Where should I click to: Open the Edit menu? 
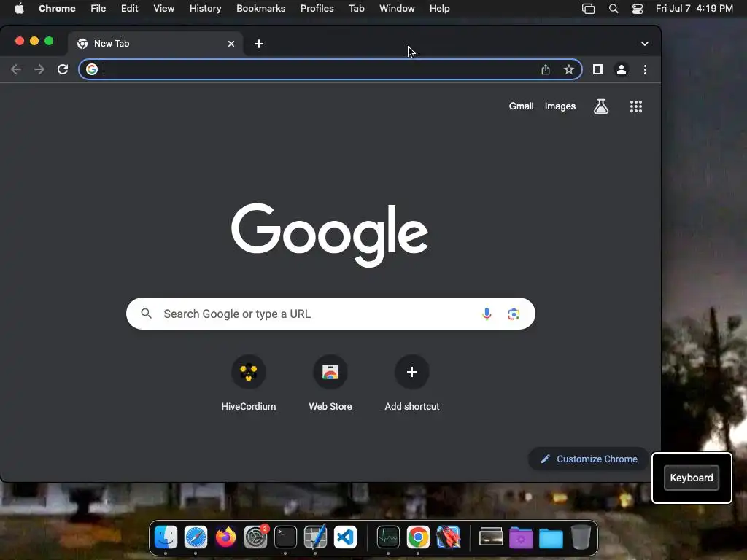coord(130,9)
